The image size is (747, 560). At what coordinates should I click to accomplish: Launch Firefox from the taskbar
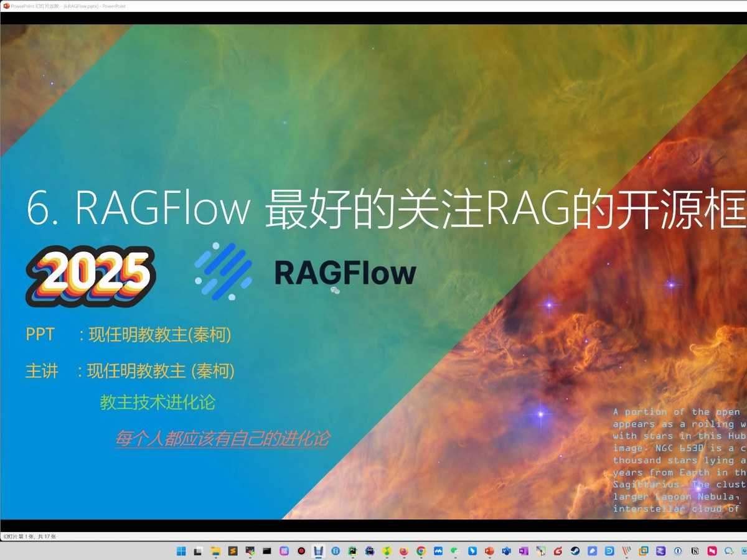click(x=404, y=551)
